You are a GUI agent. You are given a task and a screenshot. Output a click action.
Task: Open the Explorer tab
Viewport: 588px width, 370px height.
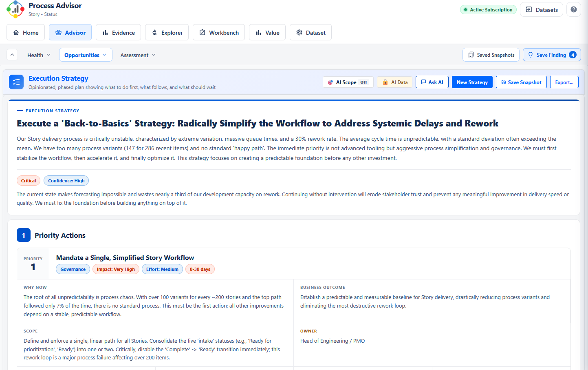click(167, 33)
